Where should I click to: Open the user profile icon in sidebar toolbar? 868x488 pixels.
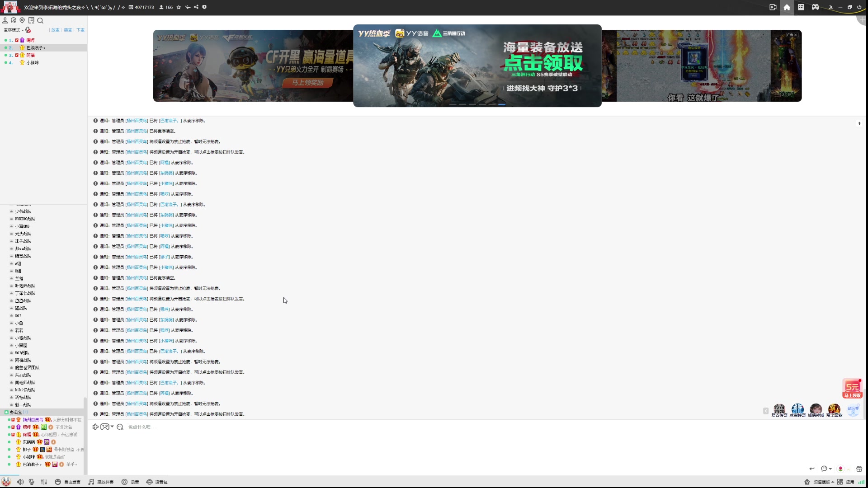click(x=5, y=20)
